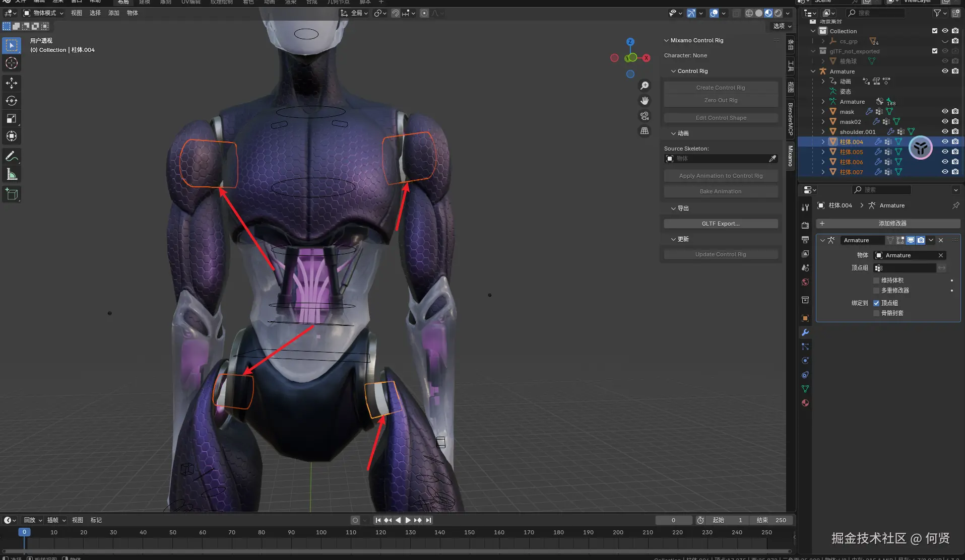Toggle camera view in viewport gizmo

click(645, 116)
